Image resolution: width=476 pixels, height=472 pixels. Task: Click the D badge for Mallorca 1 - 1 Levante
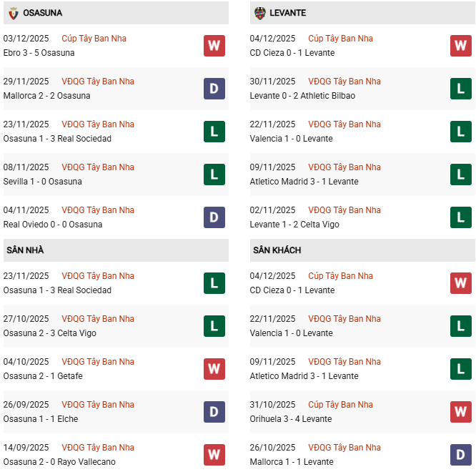[x=460, y=455]
